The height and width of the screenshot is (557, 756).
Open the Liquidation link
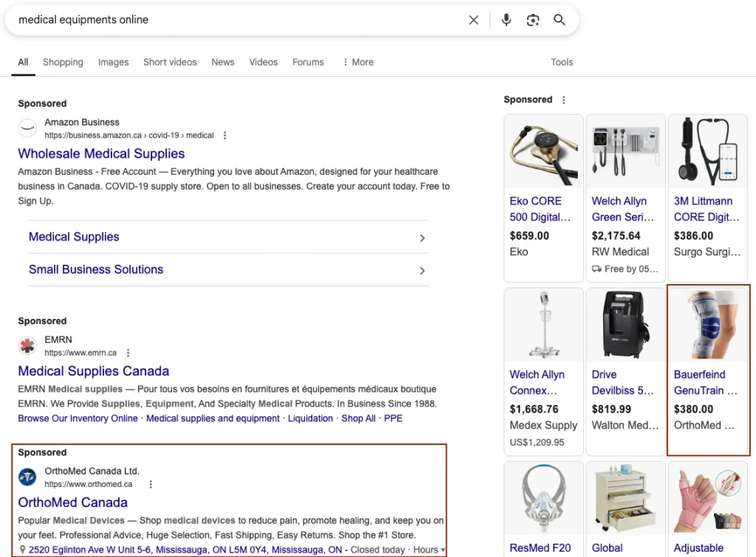(311, 418)
